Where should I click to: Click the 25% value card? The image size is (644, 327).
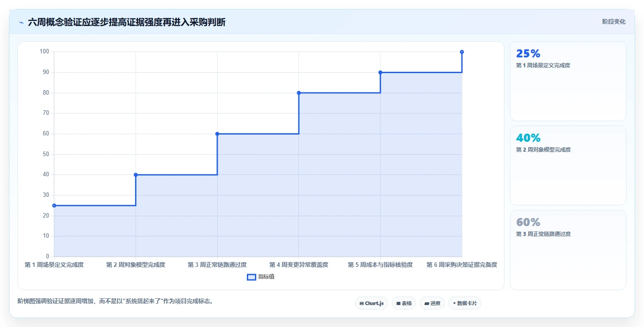(x=568, y=81)
